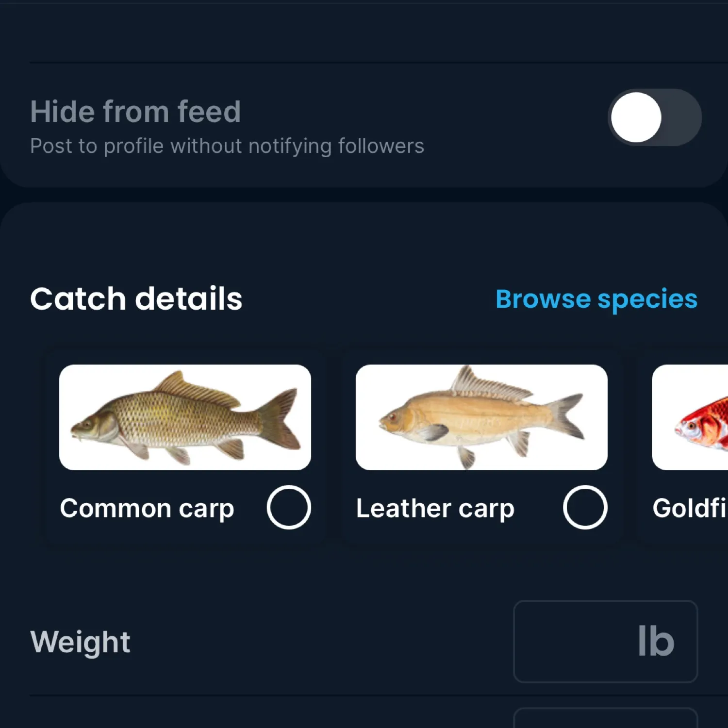
Task: Select the Leather carp radio button
Action: [x=584, y=508]
